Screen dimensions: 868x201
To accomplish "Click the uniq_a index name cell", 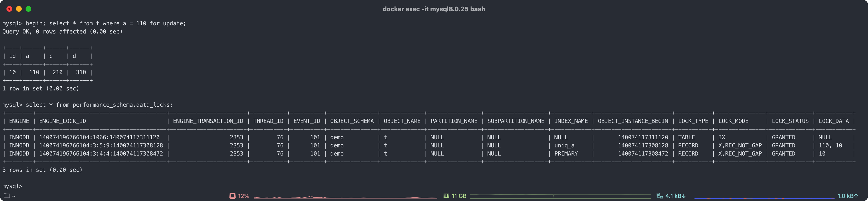I will tap(564, 145).
